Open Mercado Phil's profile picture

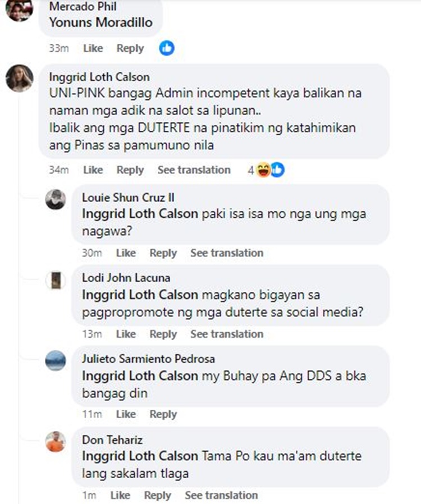19,9
